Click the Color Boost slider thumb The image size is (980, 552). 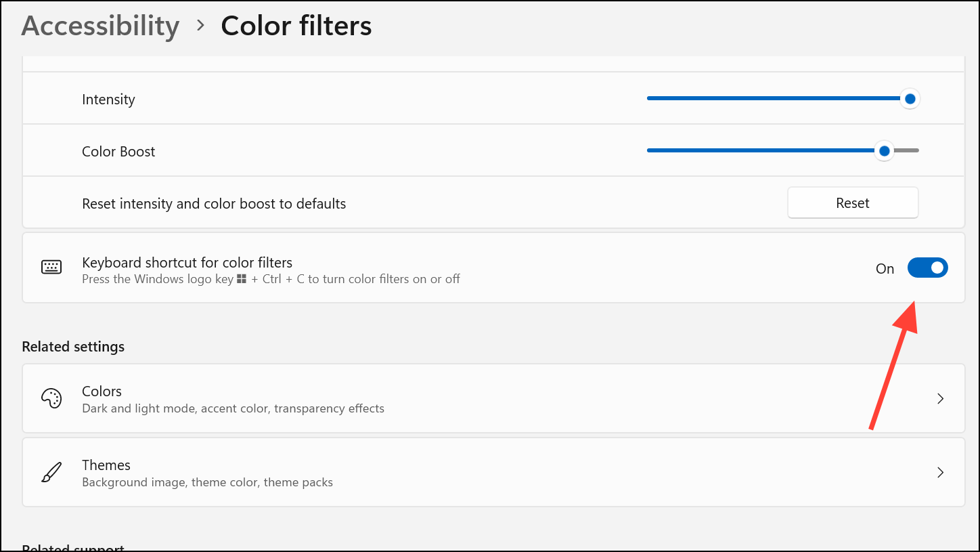pos(883,150)
